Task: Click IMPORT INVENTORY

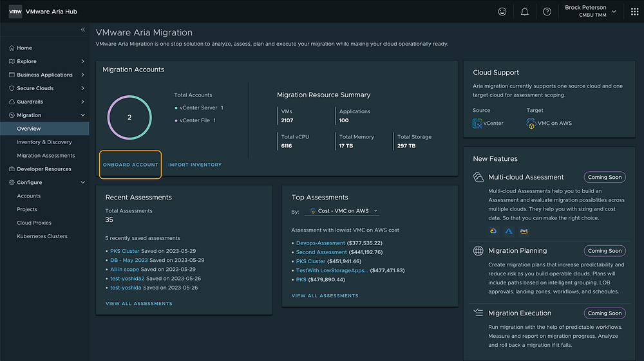Action: click(x=194, y=165)
